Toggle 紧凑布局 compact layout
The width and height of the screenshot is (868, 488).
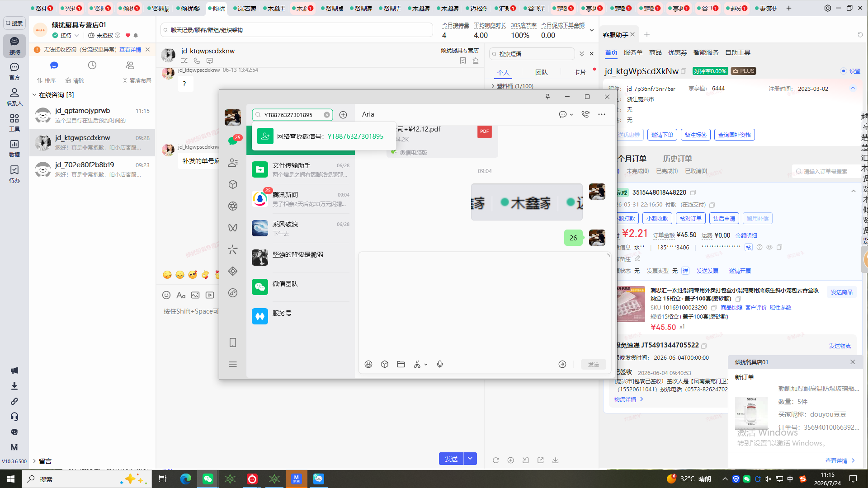(x=137, y=81)
